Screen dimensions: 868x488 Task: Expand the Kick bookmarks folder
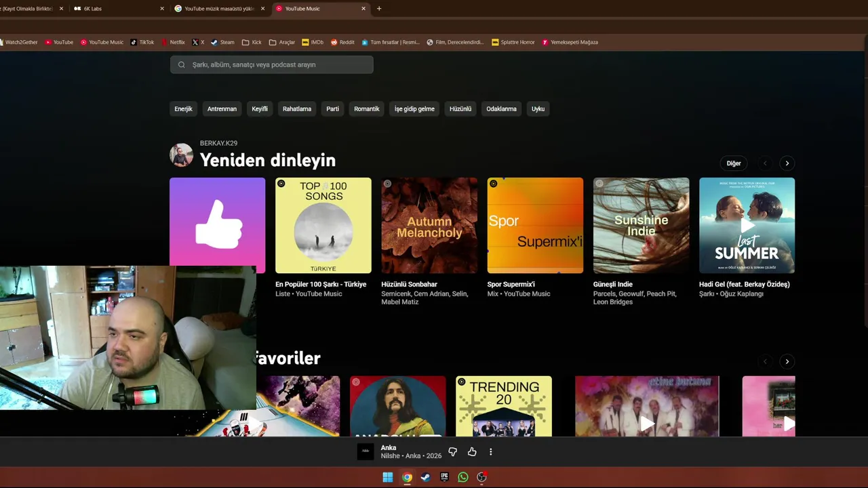(252, 42)
